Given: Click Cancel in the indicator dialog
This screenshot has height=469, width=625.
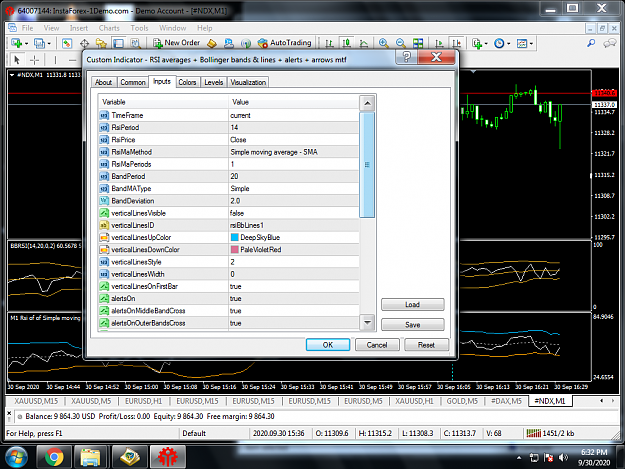Looking at the screenshot, I should pyautogui.click(x=377, y=345).
